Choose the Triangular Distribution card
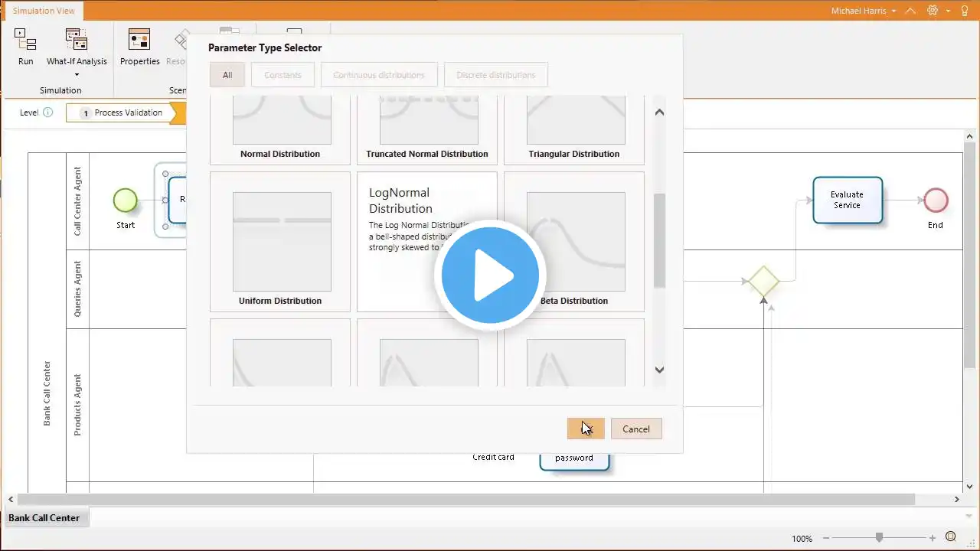Image resolution: width=980 pixels, height=551 pixels. click(574, 129)
